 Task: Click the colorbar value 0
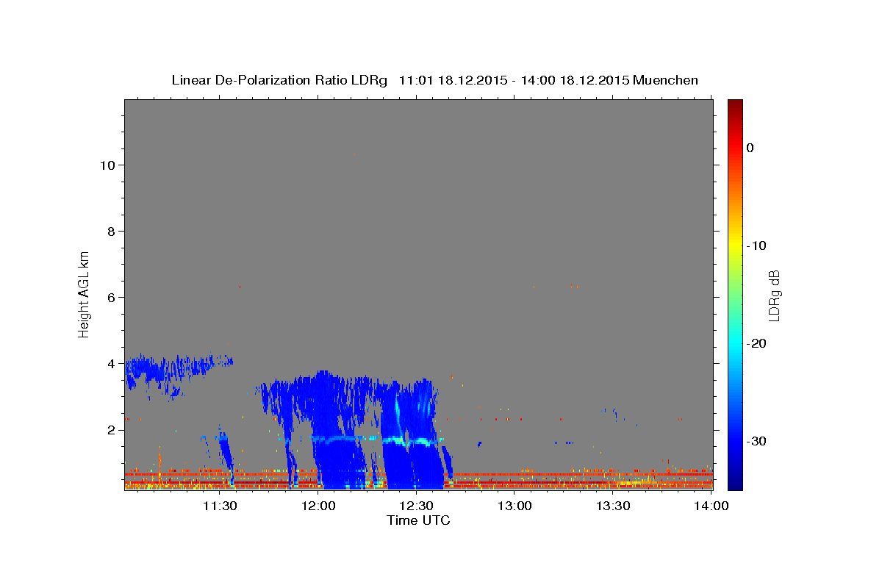pos(750,148)
